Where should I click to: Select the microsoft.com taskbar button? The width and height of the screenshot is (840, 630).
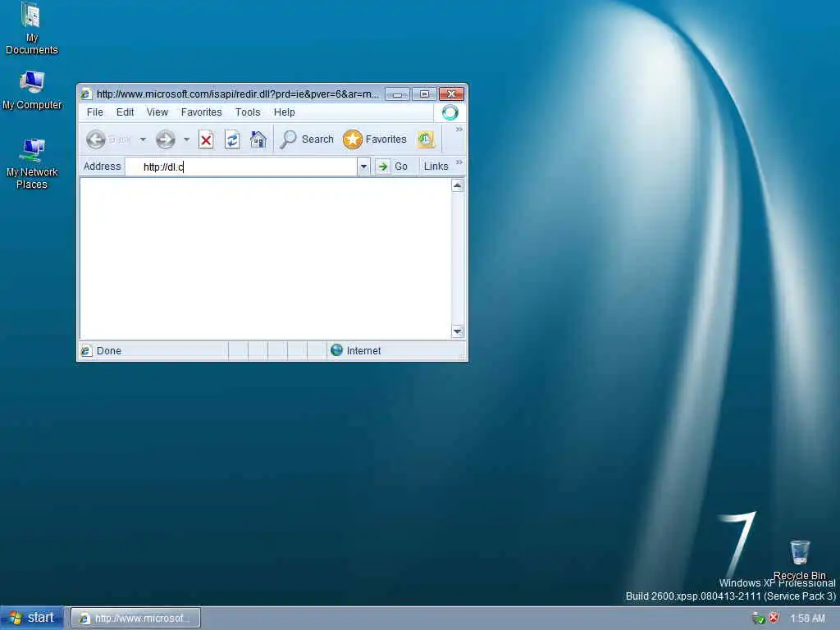136,619
